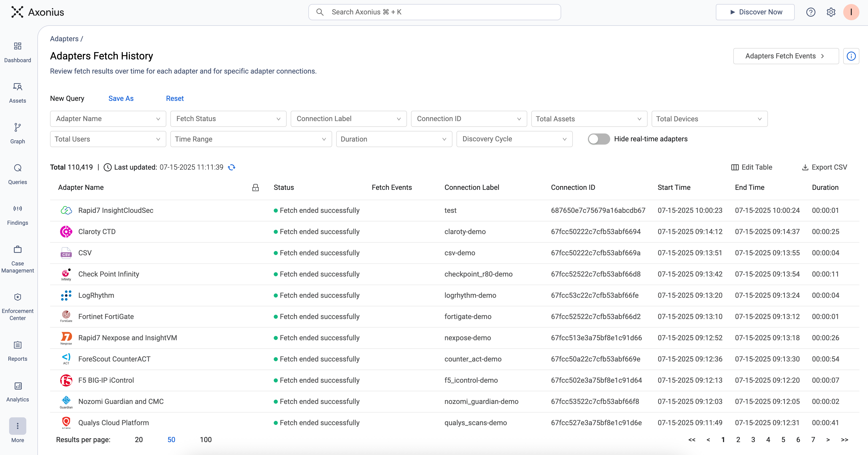Open the user avatar menu

point(851,12)
